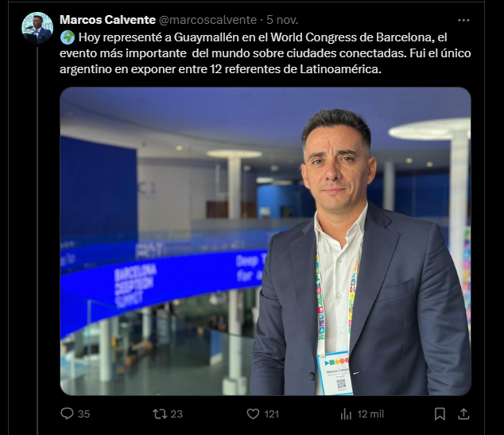Open post analytics via bar chart icon

346,414
